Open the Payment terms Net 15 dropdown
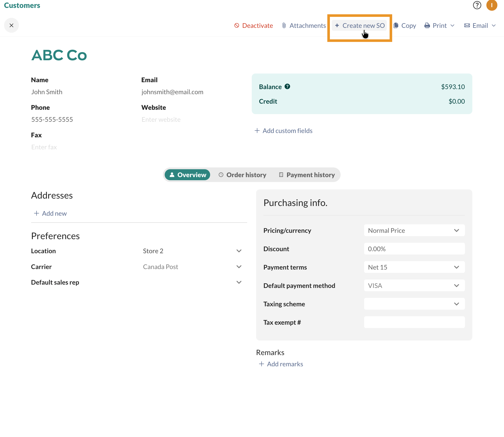 click(x=414, y=267)
